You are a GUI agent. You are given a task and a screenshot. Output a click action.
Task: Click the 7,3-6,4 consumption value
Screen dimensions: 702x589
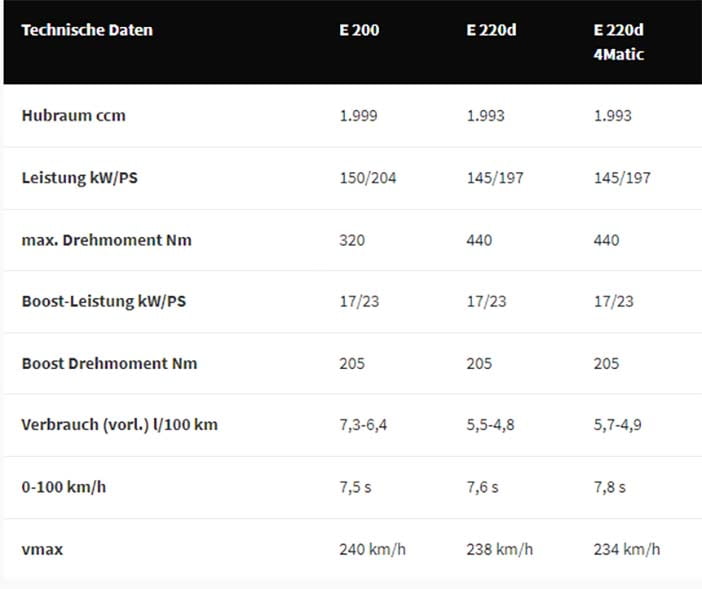[x=363, y=424]
